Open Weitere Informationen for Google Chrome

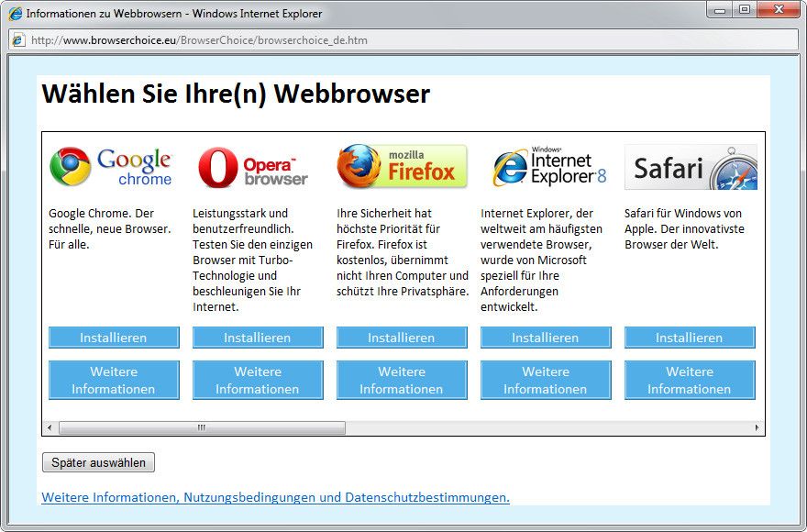tap(115, 380)
